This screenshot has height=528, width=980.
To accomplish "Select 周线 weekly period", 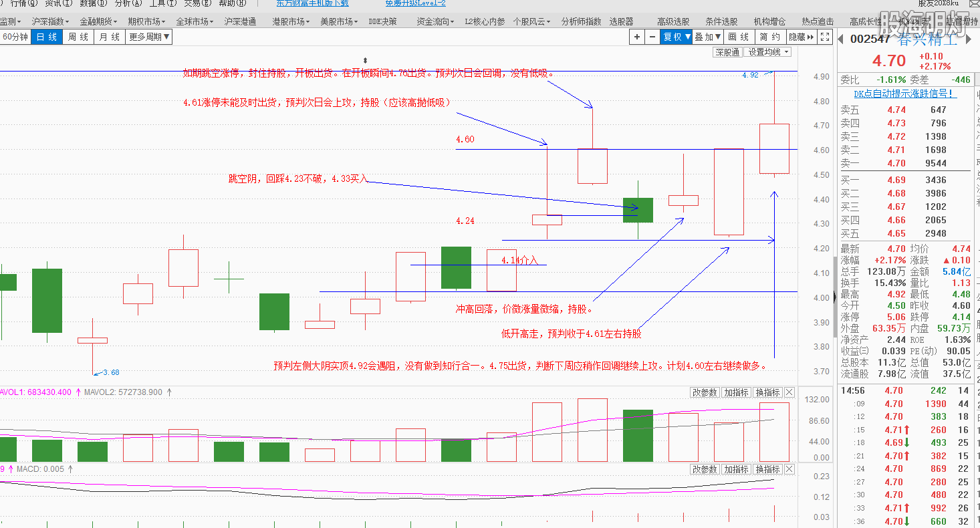I will coord(78,37).
